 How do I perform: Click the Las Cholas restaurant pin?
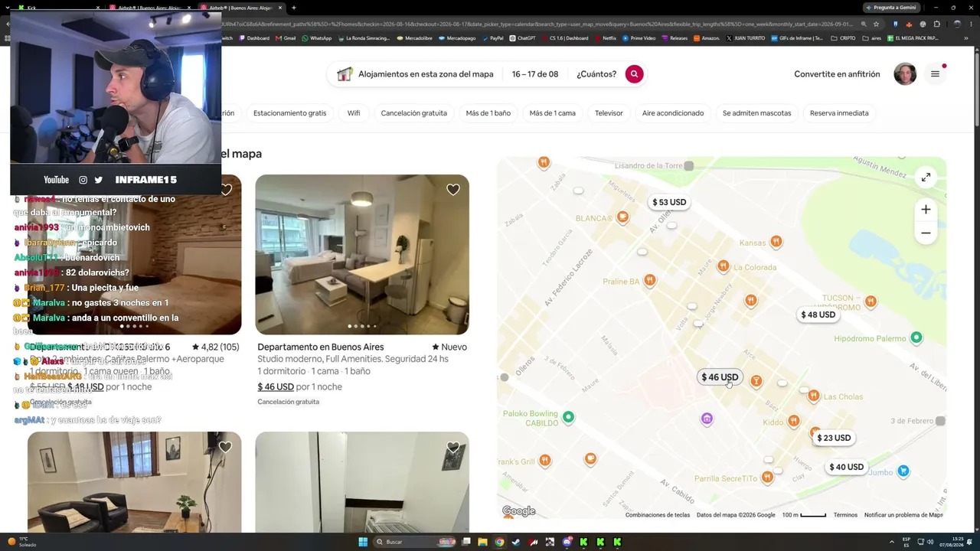point(814,396)
